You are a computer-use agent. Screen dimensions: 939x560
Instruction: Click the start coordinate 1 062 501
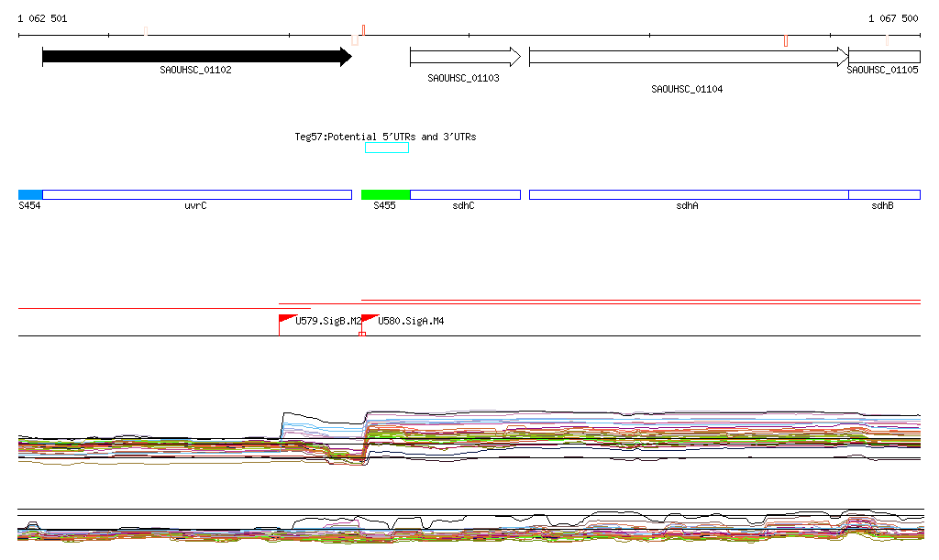click(42, 18)
